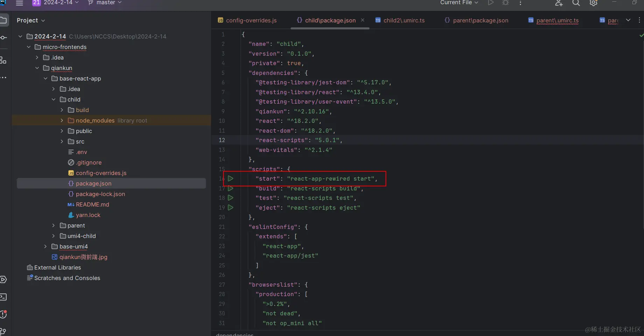Run the eject script gutter icon
The image size is (644, 336).
(x=231, y=208)
